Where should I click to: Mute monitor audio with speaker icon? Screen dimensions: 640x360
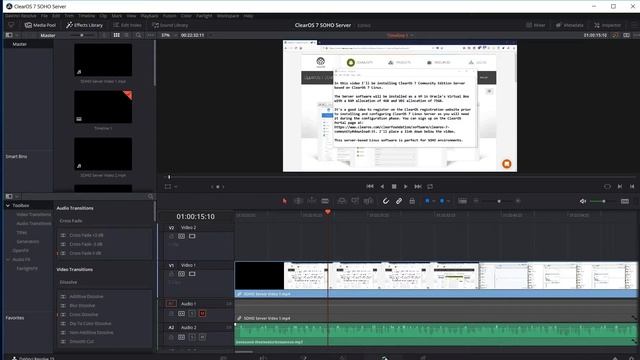click(583, 201)
